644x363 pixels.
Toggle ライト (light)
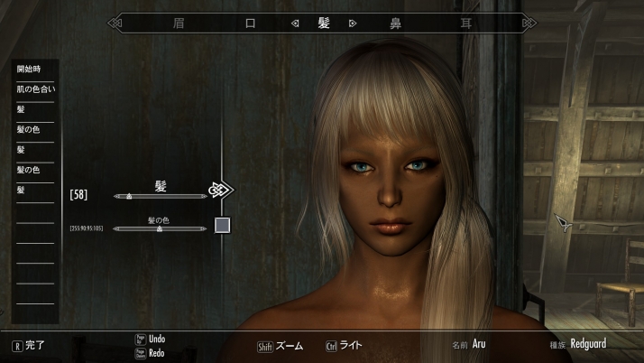pyautogui.click(x=351, y=345)
